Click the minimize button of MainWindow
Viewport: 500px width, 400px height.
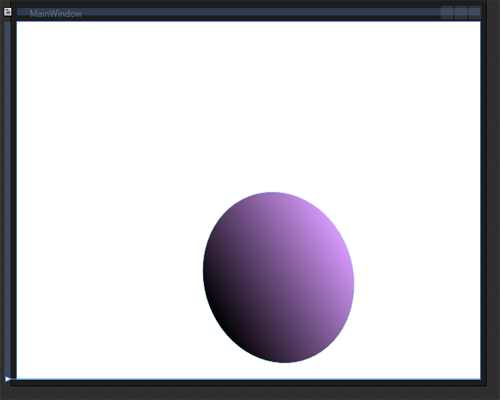pos(447,13)
